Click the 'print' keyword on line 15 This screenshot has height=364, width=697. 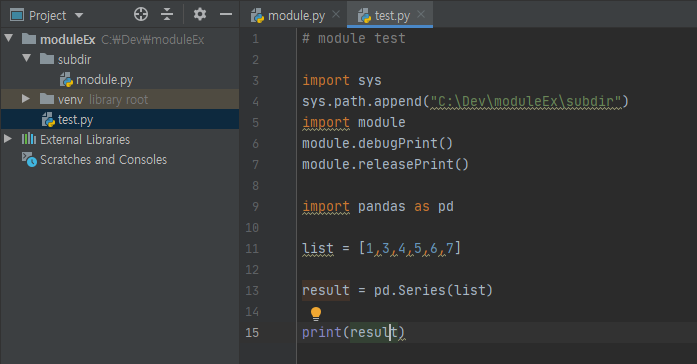[322, 332]
